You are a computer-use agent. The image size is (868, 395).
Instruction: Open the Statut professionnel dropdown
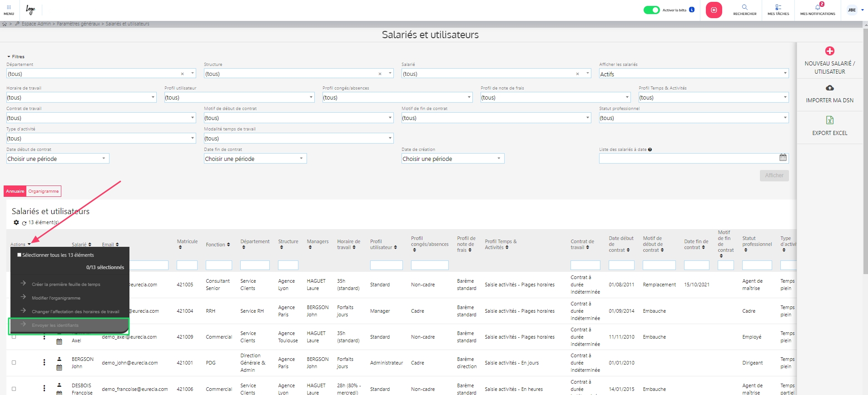pos(694,118)
